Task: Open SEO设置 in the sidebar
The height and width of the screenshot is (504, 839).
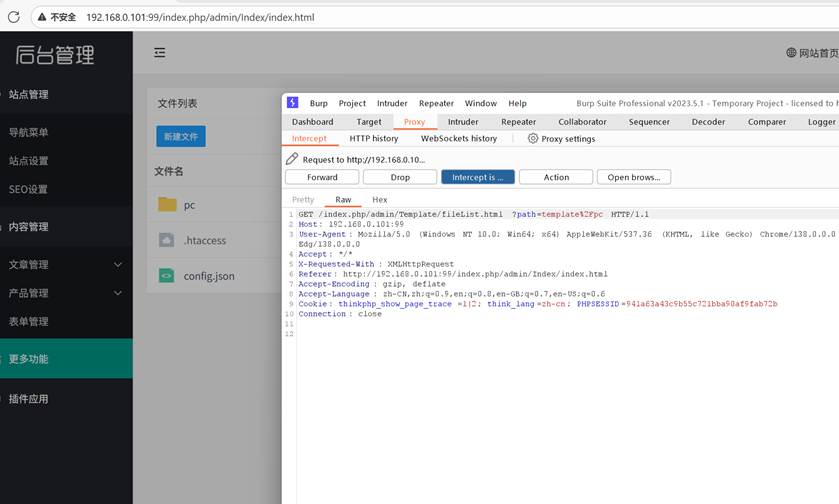Action: [x=28, y=189]
